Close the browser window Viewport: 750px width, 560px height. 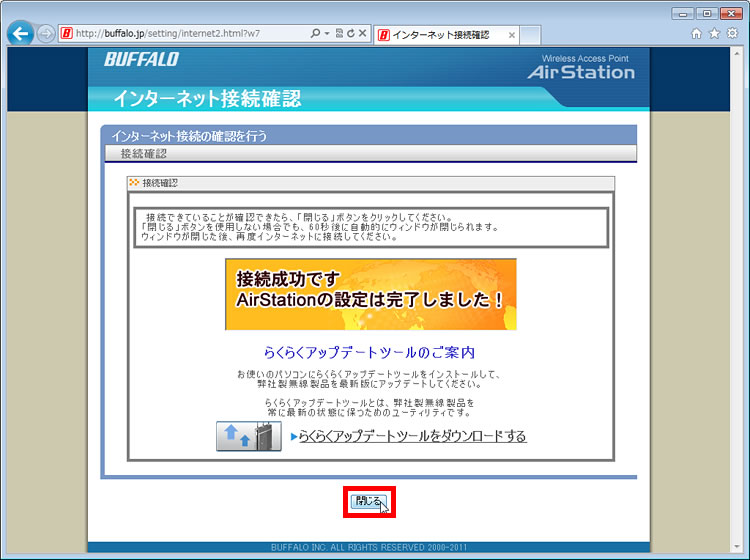(x=731, y=13)
